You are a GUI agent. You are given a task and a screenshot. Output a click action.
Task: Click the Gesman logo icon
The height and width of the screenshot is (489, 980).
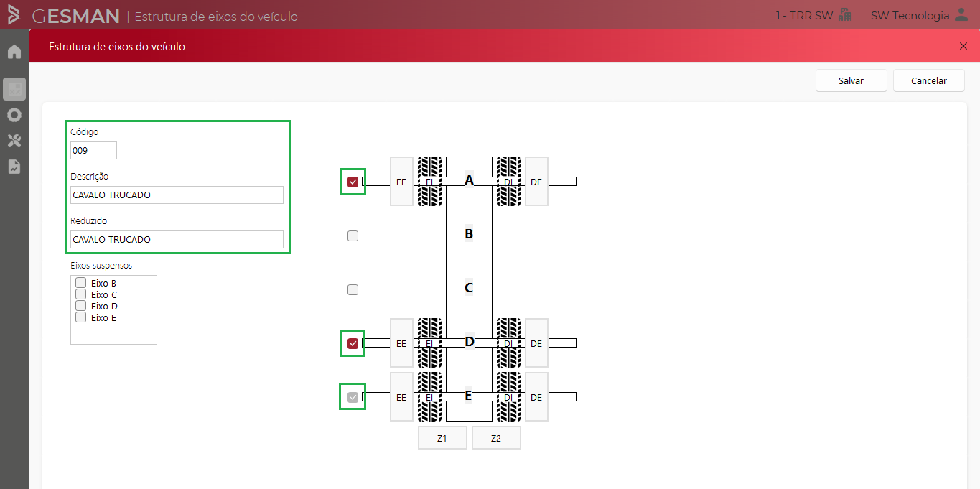[14, 15]
